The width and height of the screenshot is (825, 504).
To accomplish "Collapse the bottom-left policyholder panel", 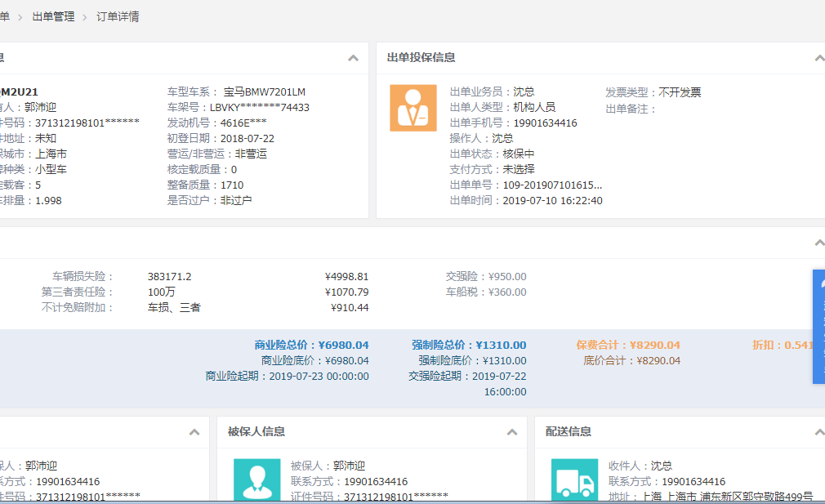I will pyautogui.click(x=194, y=432).
